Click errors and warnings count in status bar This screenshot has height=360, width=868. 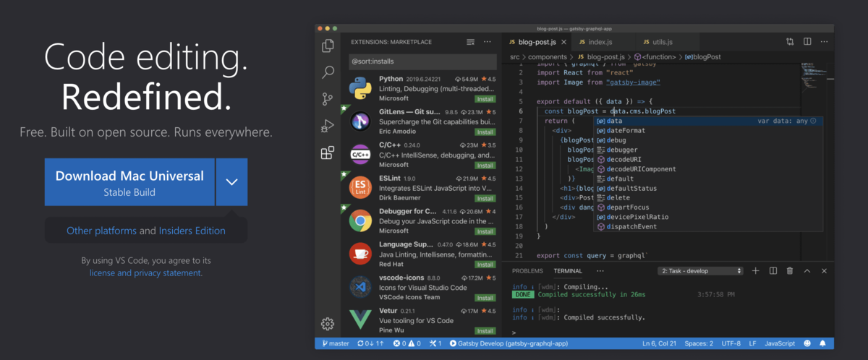(x=407, y=343)
